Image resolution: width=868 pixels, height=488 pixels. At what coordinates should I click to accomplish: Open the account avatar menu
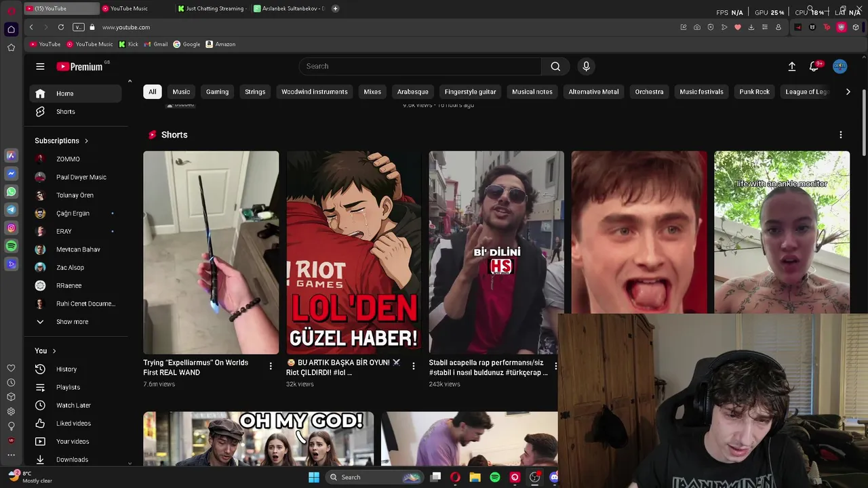pyautogui.click(x=840, y=66)
